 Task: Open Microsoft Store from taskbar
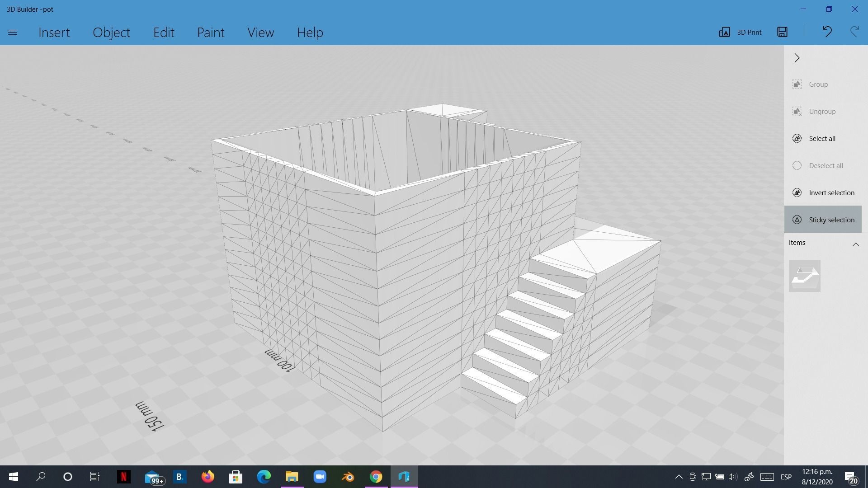[236, 477]
